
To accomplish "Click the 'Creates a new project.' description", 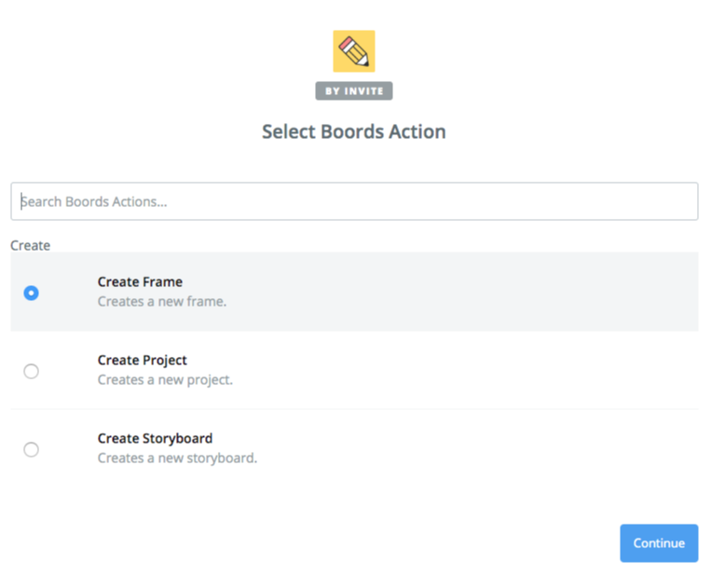I will [165, 380].
